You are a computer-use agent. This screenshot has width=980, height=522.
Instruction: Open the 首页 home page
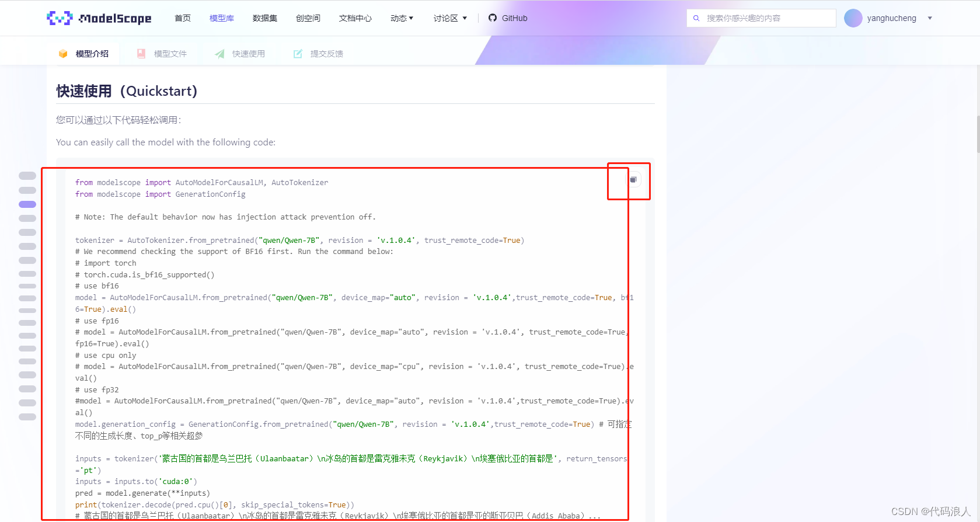click(x=183, y=18)
